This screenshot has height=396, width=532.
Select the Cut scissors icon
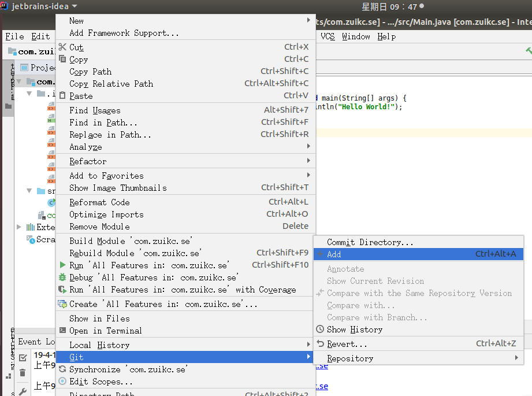pos(62,47)
